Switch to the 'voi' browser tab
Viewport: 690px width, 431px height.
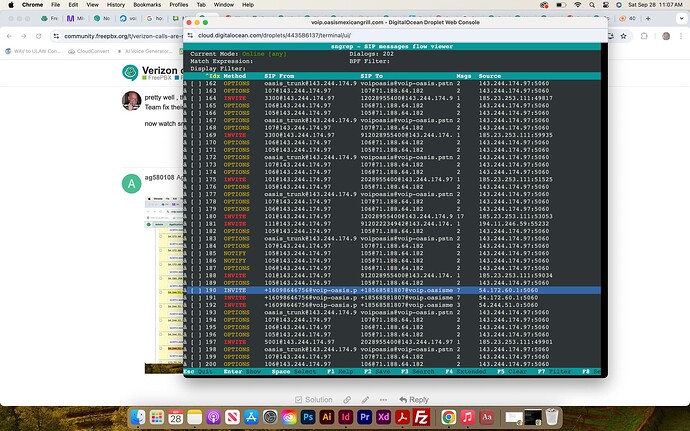[x=128, y=18]
